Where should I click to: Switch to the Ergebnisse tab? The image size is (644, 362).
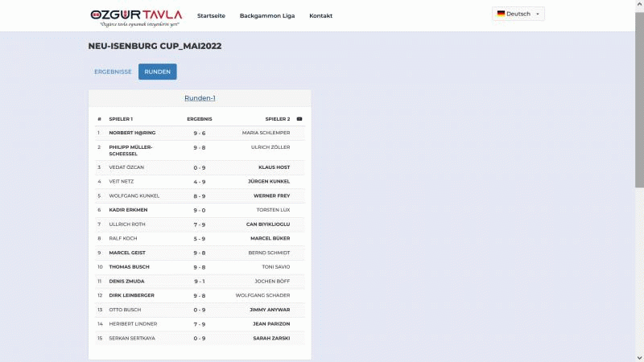113,72
